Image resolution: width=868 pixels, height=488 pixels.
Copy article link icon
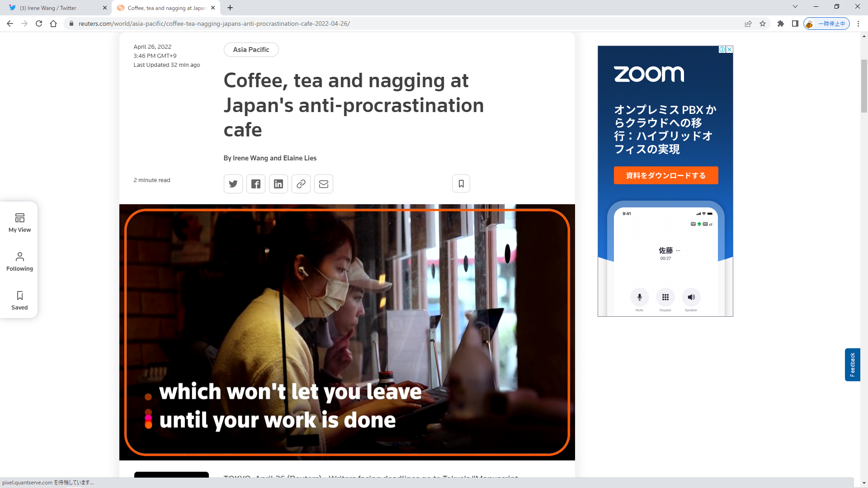301,184
